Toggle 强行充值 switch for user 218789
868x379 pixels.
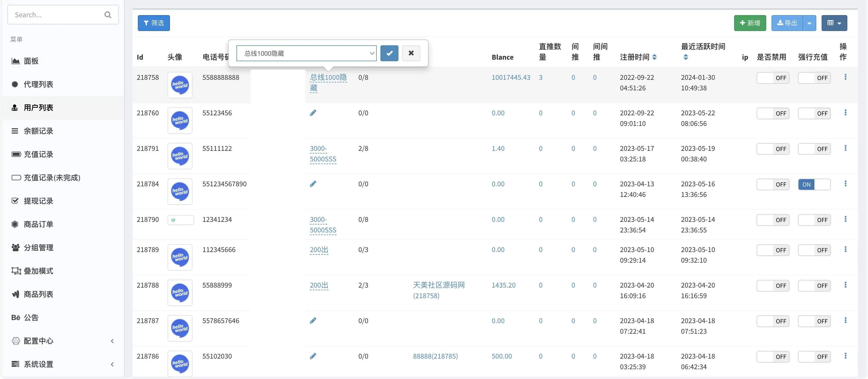point(814,250)
